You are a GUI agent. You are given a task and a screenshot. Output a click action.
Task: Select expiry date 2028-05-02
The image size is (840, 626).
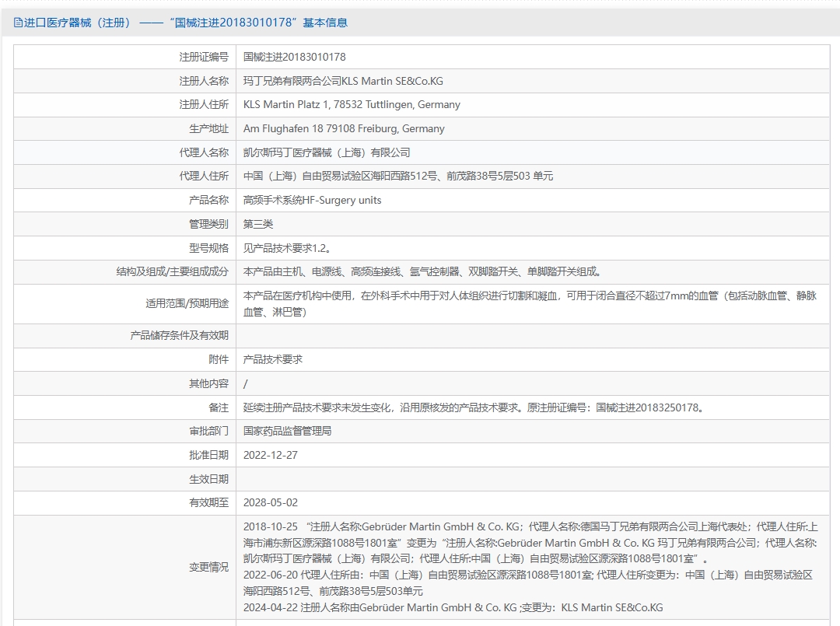click(x=271, y=503)
